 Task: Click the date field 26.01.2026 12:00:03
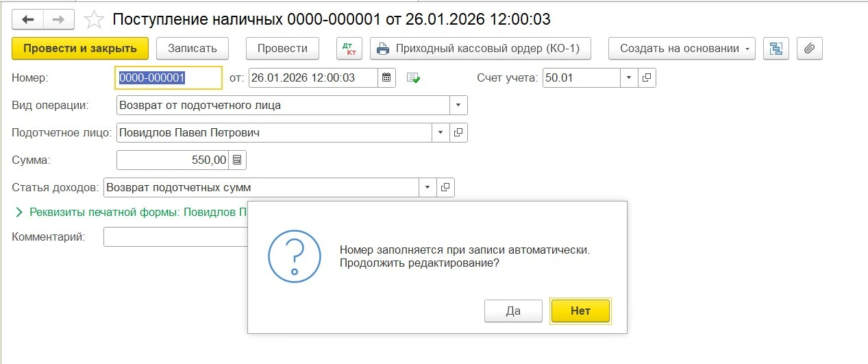point(313,77)
